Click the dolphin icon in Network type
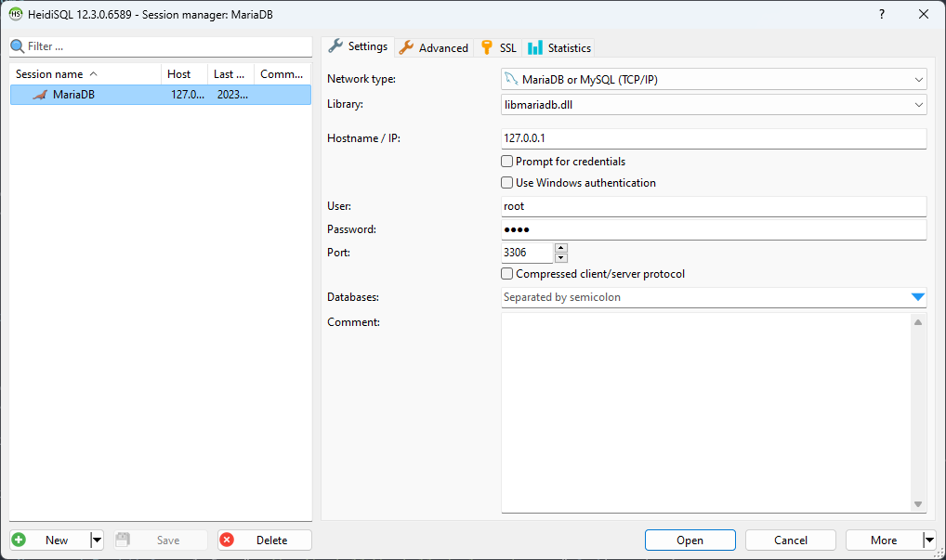Viewport: 946px width, 560px height. pyautogui.click(x=511, y=79)
